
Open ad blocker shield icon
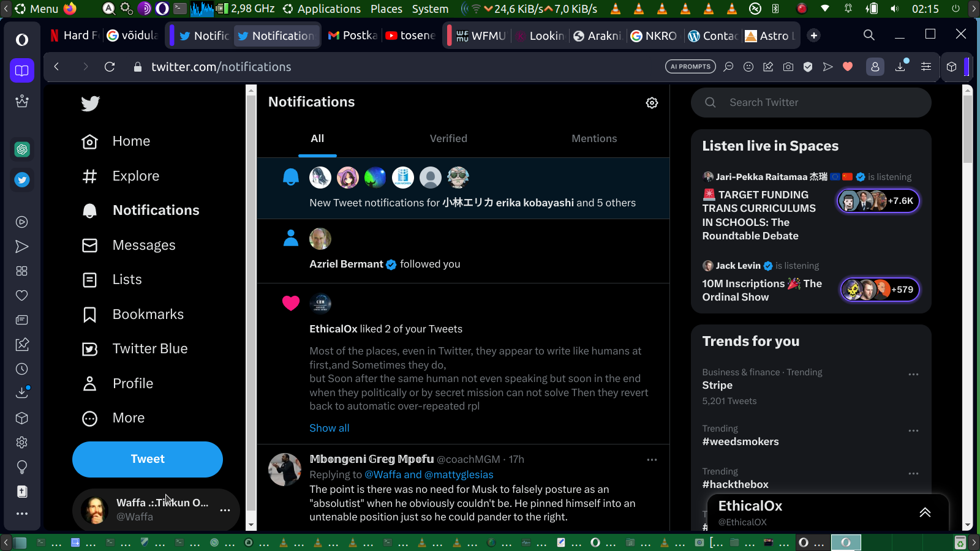[808, 67]
